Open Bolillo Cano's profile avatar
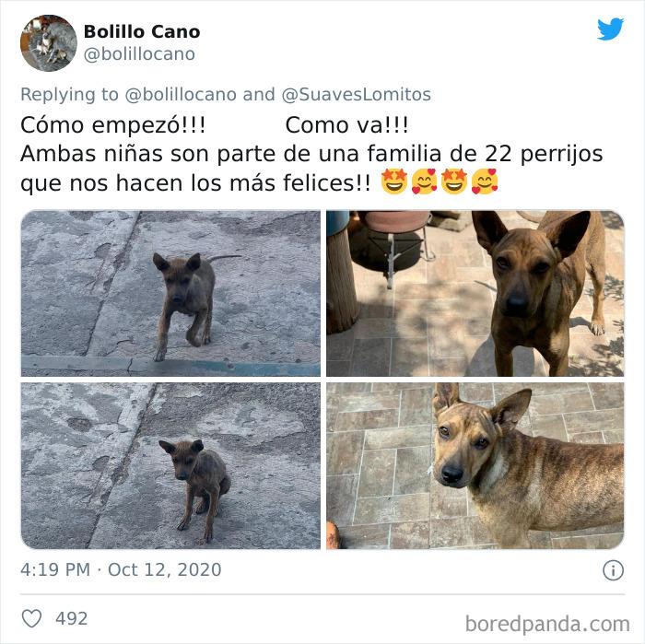 click(x=49, y=43)
